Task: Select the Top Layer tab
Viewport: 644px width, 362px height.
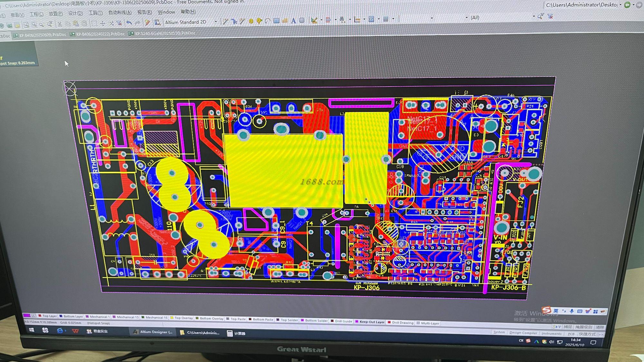Action: click(47, 316)
